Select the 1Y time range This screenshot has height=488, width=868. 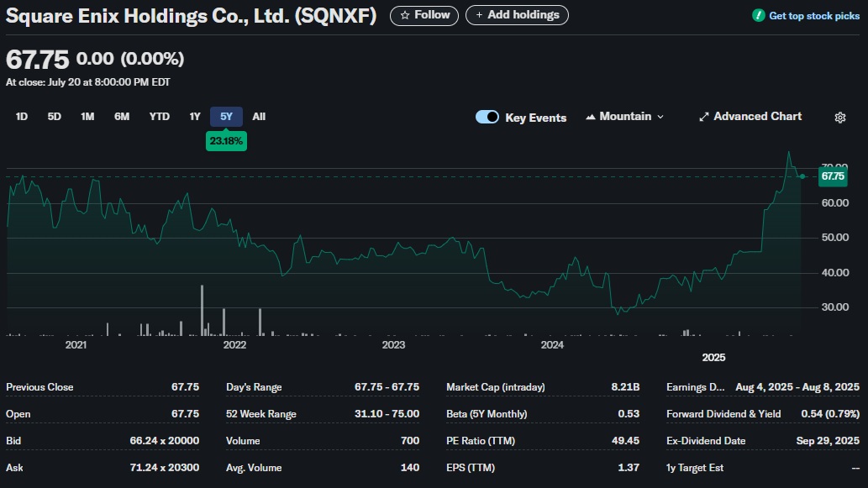coord(194,117)
